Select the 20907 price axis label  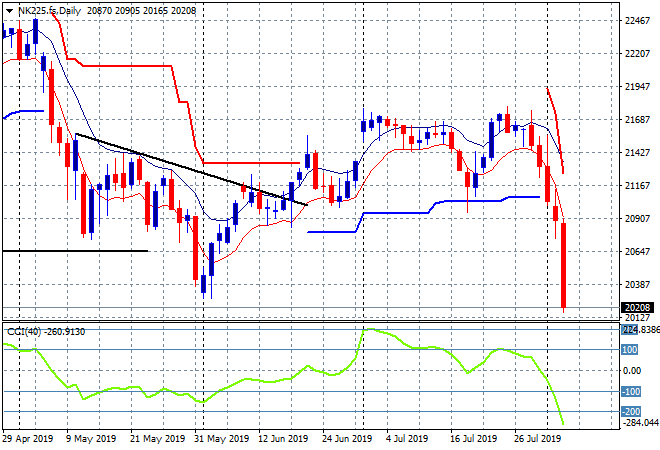(x=637, y=218)
